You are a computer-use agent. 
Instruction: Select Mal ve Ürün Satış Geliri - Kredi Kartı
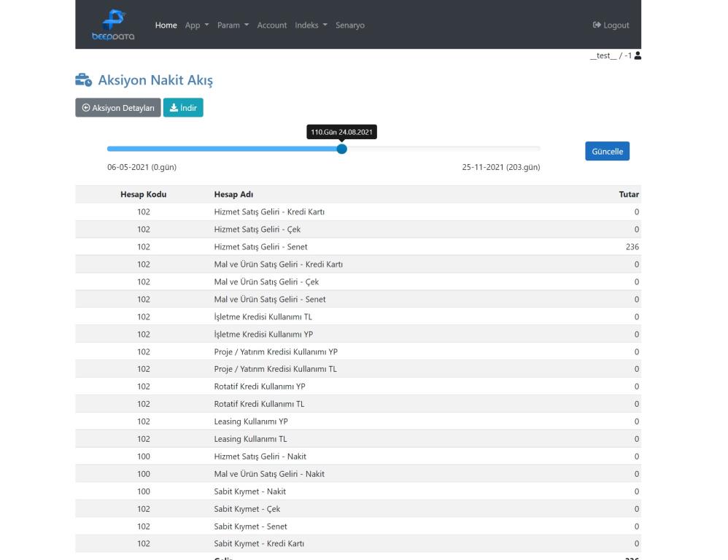tap(358, 265)
